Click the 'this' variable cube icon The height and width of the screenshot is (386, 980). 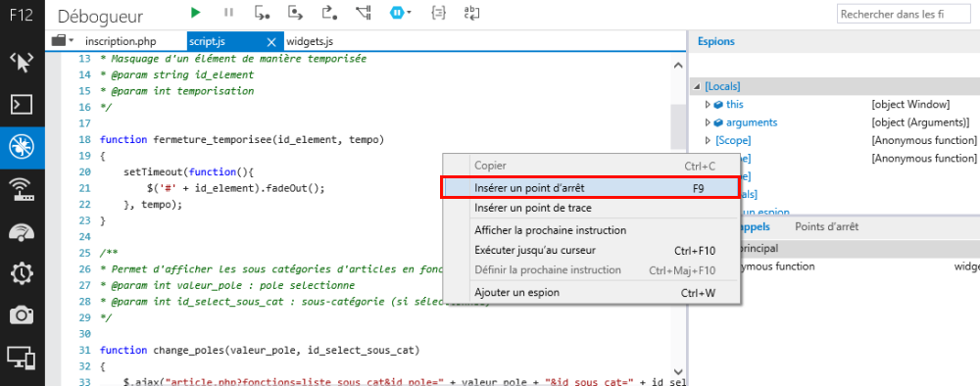coord(718,104)
